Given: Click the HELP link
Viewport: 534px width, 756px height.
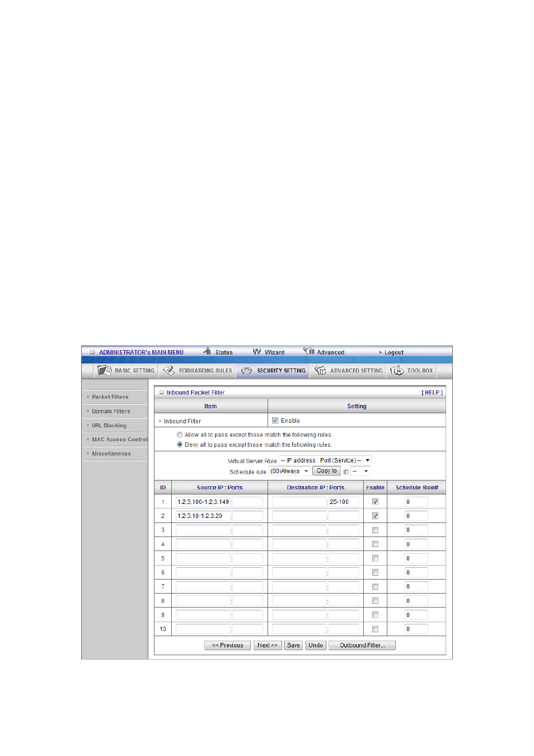Looking at the screenshot, I should tap(432, 393).
